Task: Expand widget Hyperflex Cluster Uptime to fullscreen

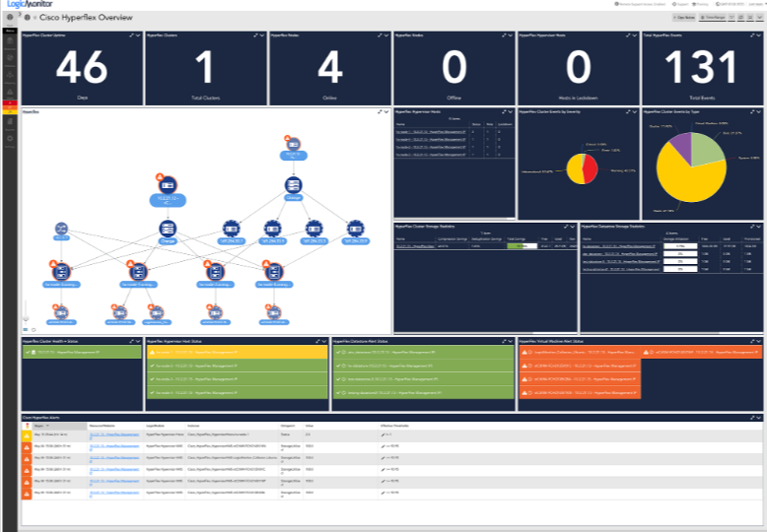Action: 131,35
